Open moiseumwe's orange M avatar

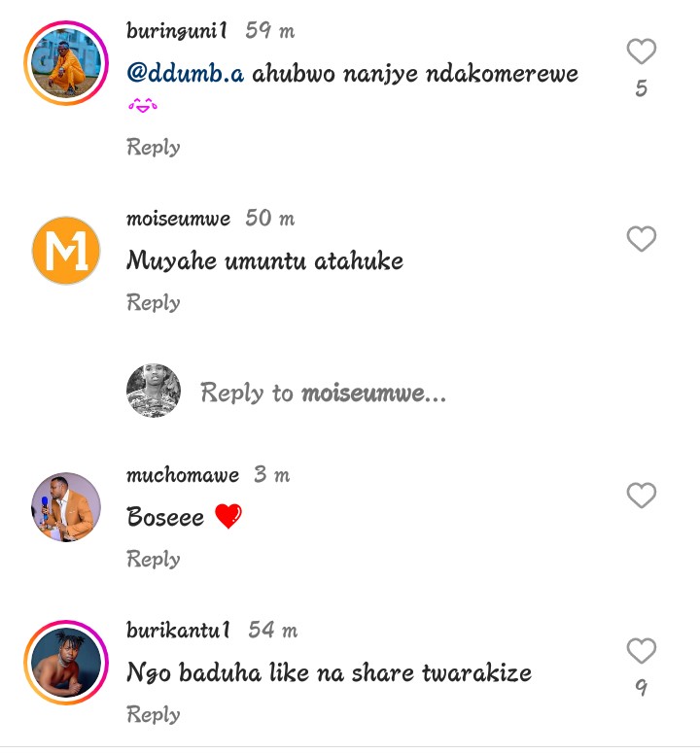pyautogui.click(x=66, y=251)
